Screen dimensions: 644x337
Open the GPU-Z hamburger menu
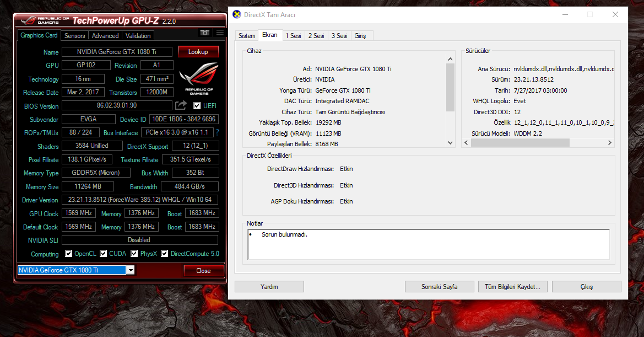(220, 33)
